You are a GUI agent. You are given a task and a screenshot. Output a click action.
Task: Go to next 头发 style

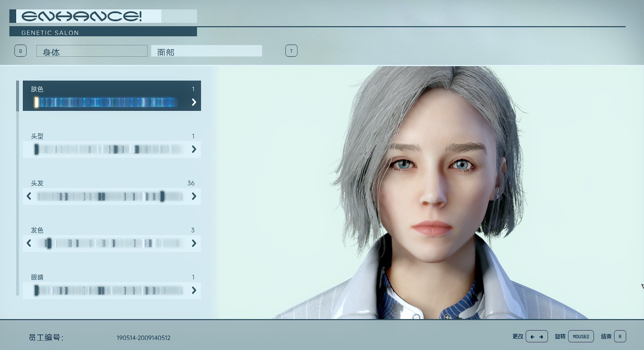(x=194, y=196)
